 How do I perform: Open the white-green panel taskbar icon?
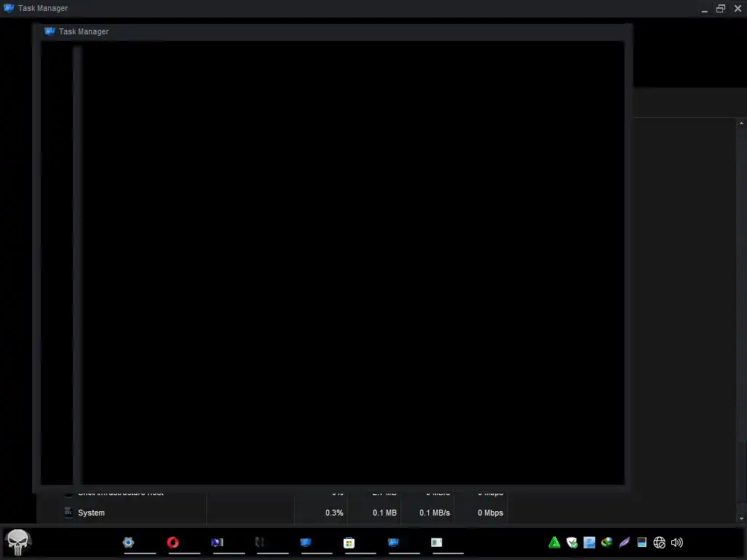[436, 542]
